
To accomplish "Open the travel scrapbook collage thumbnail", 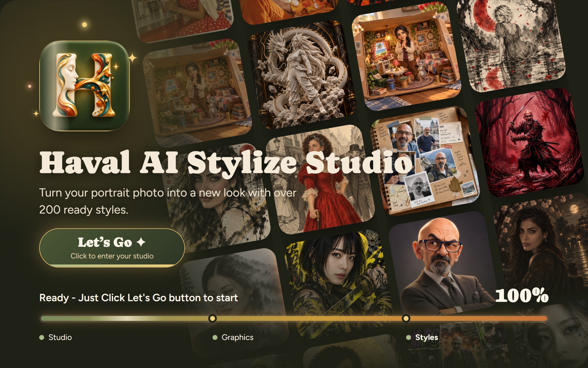I will [x=425, y=161].
